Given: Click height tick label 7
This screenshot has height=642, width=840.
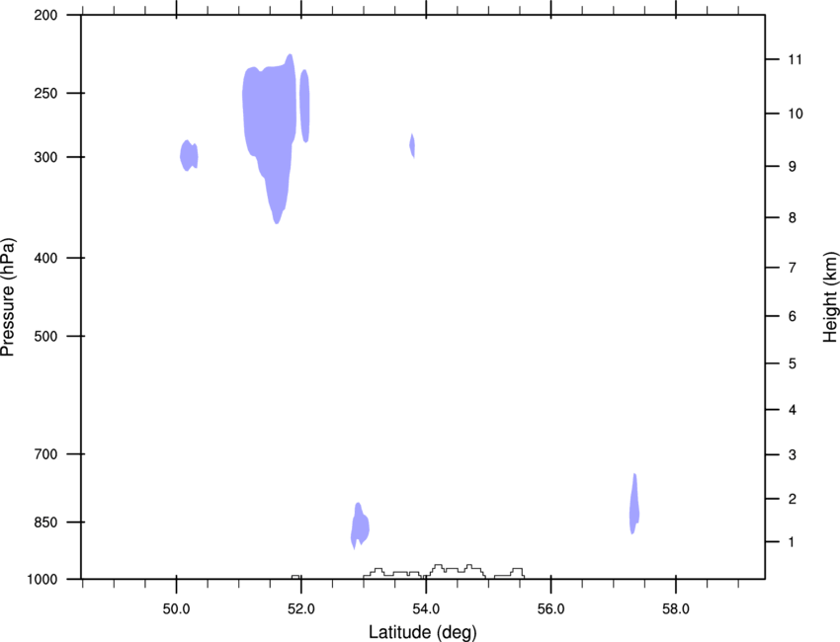Looking at the screenshot, I should coord(793,268).
